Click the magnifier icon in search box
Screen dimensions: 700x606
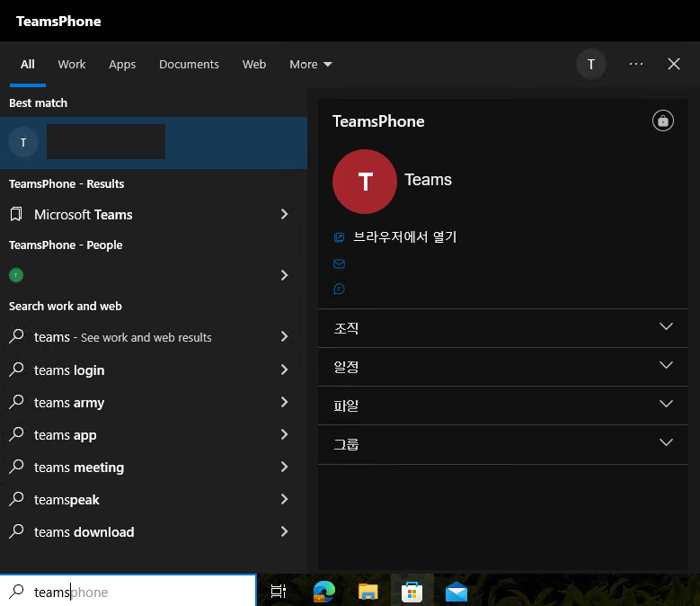(16, 592)
